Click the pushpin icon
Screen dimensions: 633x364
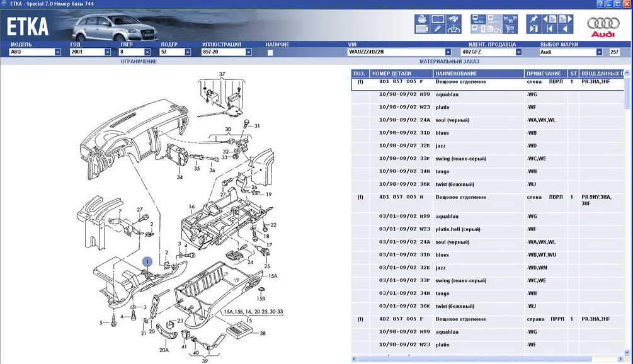pos(533,20)
